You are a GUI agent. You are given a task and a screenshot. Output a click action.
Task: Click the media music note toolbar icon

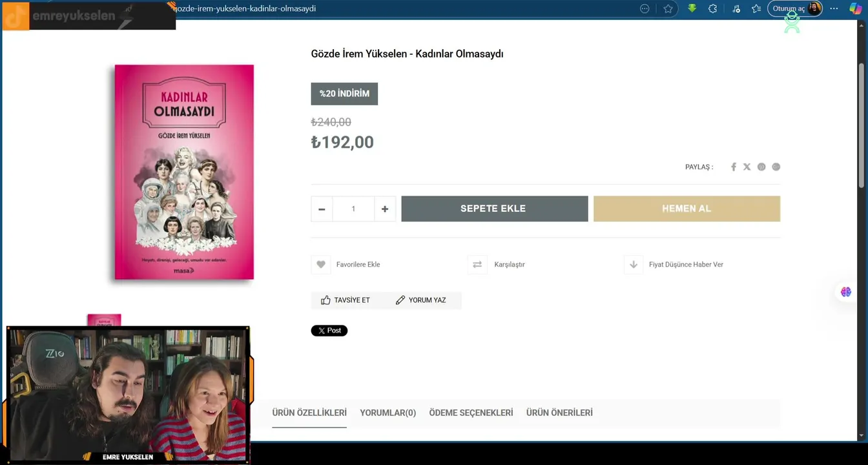[x=736, y=8]
